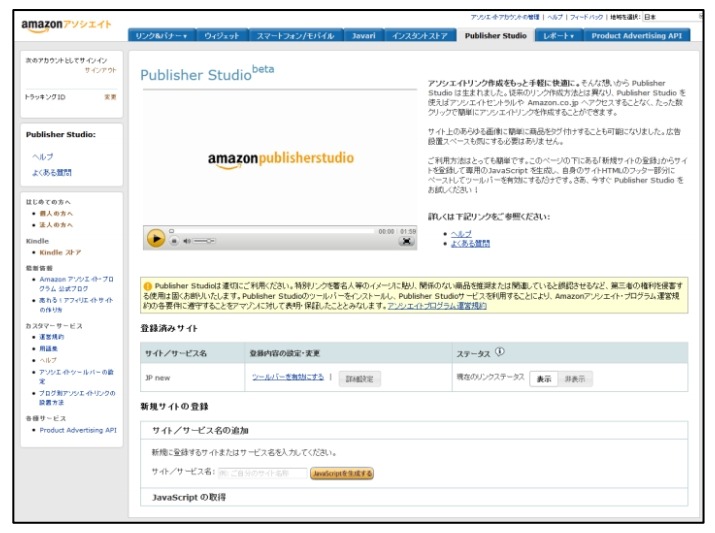The height and width of the screenshot is (533, 715).
Task: Set link status to 非表示
Action: coord(575,379)
